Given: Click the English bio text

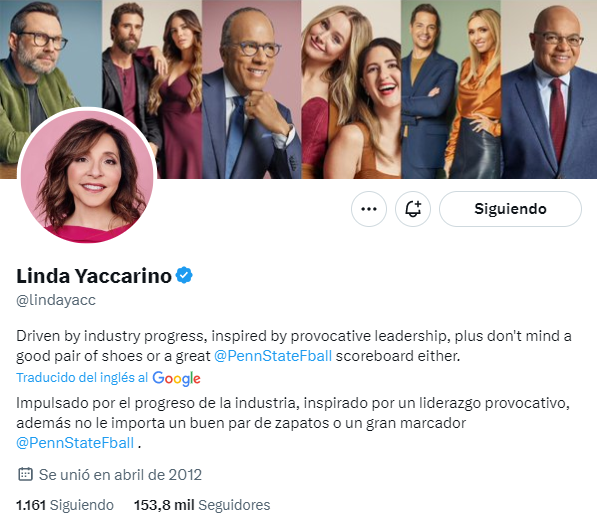Looking at the screenshot, I should 294,346.
